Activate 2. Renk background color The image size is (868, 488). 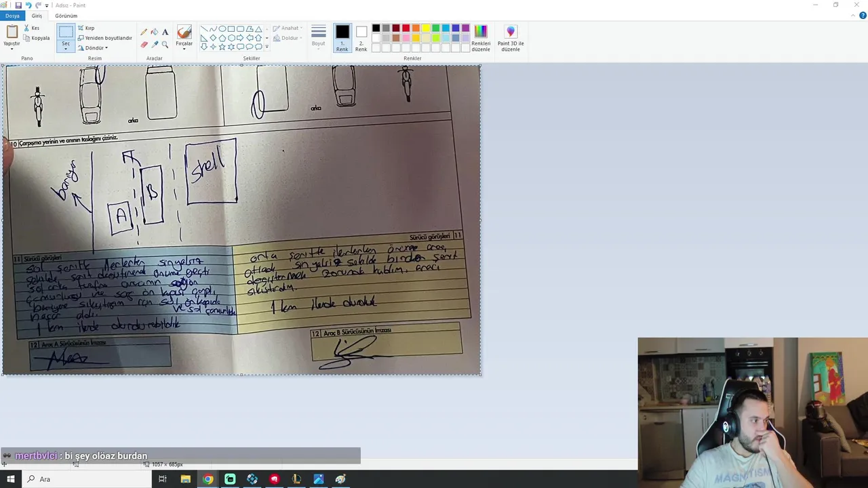point(361,38)
